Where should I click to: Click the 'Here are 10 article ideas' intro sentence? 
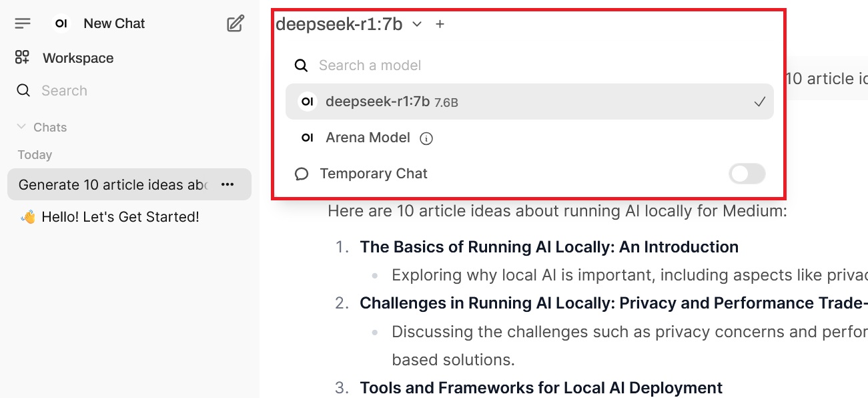(x=557, y=212)
